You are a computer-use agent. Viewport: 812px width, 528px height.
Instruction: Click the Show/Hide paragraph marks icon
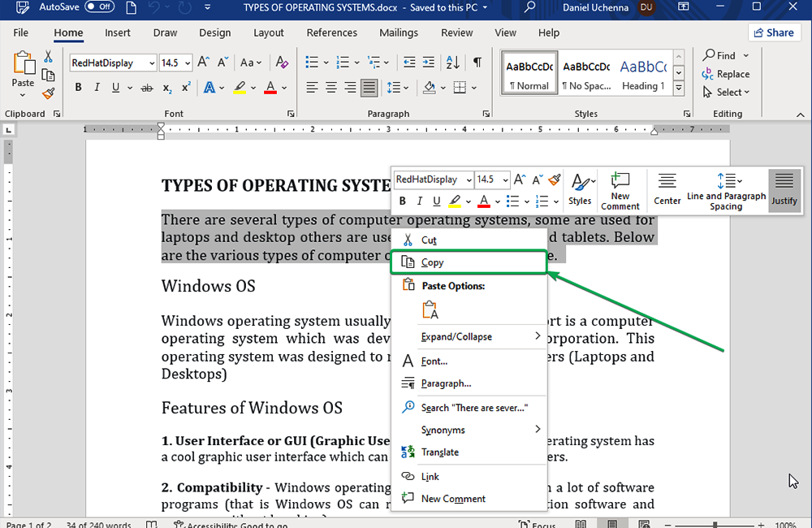[x=477, y=63]
